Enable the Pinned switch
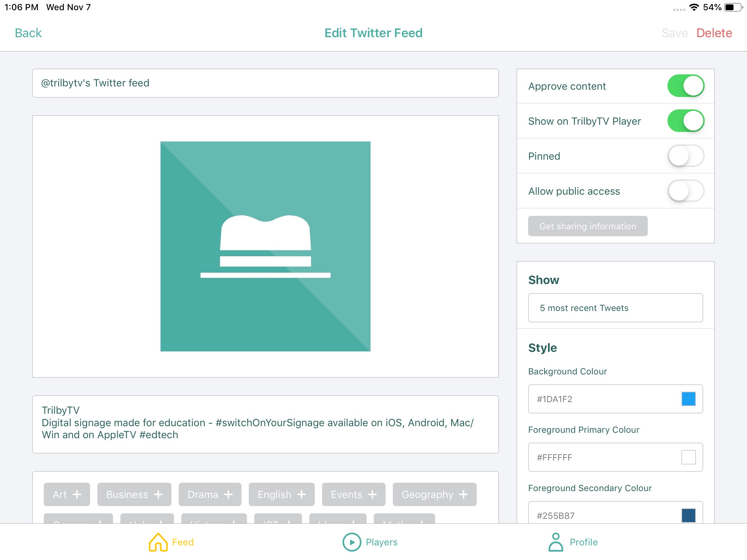747x560 pixels. pyautogui.click(x=686, y=156)
